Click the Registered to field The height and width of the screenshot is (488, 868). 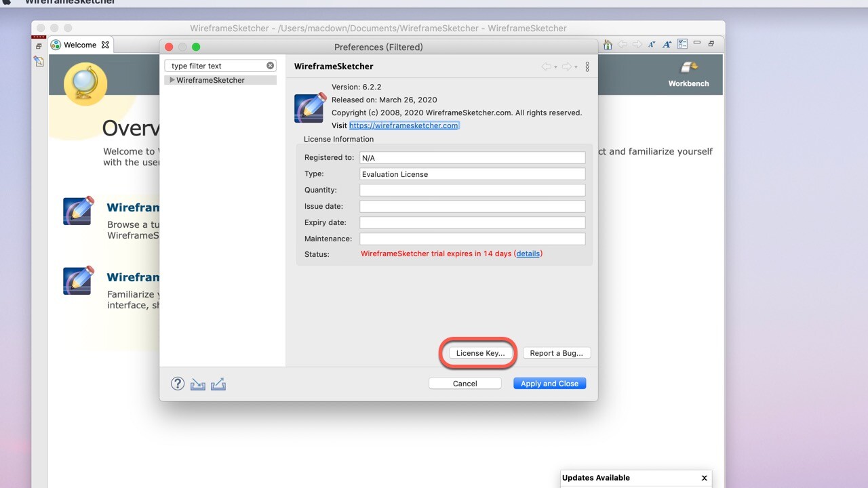[x=472, y=158]
